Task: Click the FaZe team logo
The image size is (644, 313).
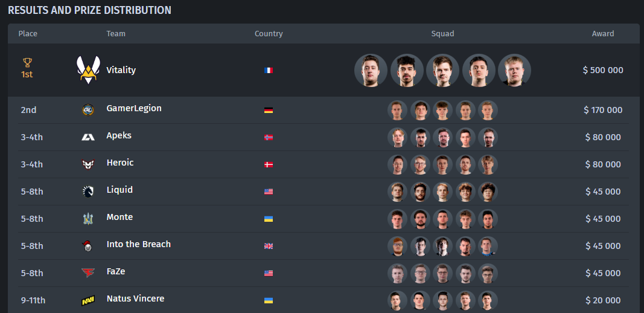Action: point(88,273)
